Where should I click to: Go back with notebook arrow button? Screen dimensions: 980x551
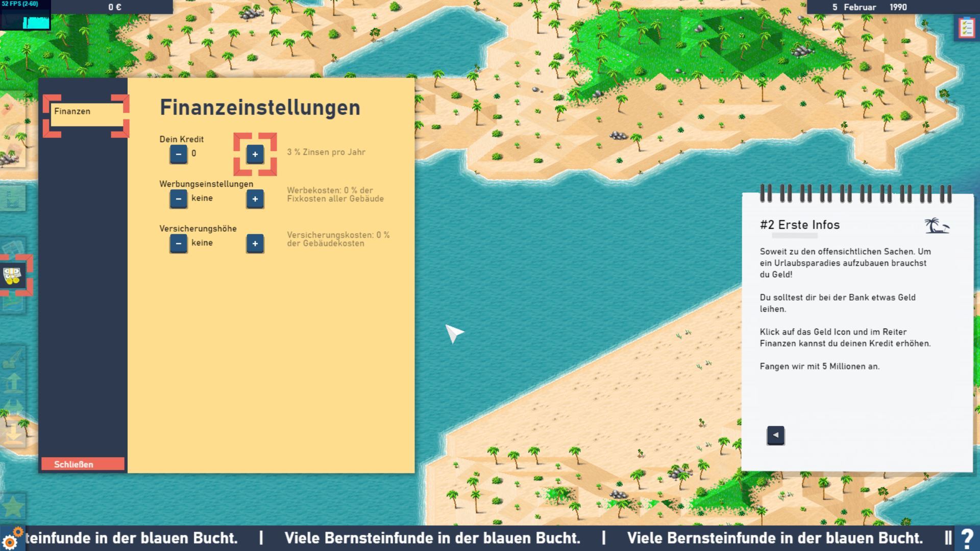pyautogui.click(x=775, y=435)
